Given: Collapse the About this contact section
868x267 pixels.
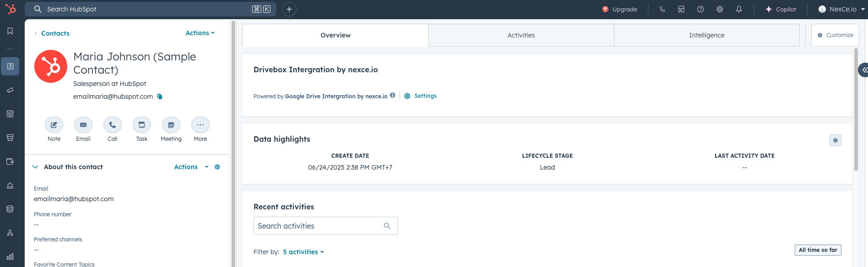Looking at the screenshot, I should [x=35, y=167].
